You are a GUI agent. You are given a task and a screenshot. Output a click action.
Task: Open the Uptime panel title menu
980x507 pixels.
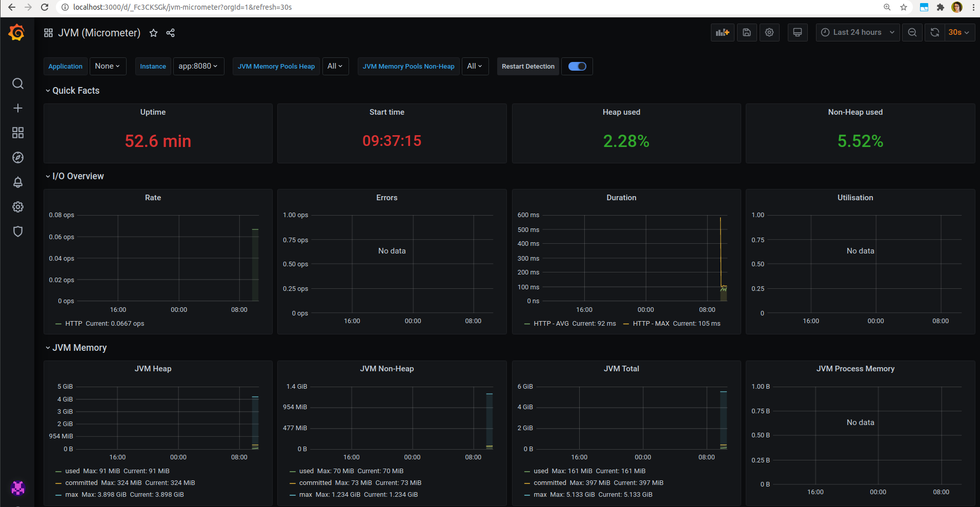click(153, 112)
